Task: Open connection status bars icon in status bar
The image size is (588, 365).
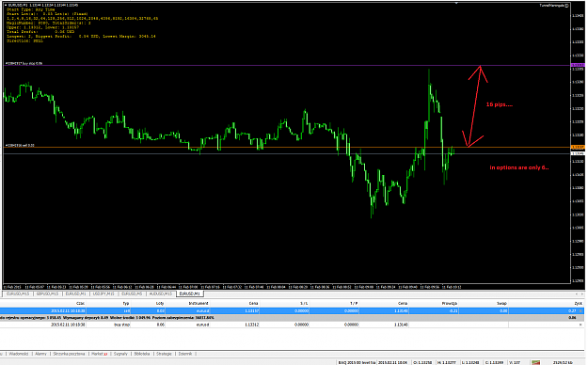Action: (535, 362)
